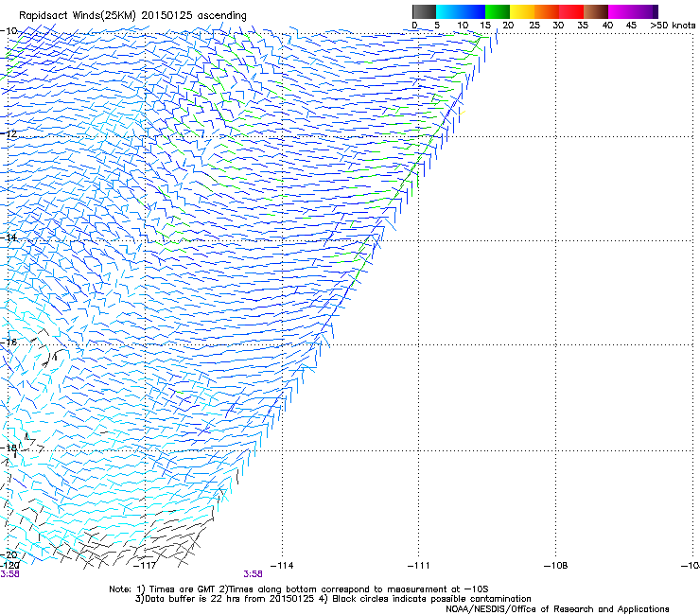700x615 pixels.
Task: Click the '35' value under the color bar
Action: (x=582, y=26)
